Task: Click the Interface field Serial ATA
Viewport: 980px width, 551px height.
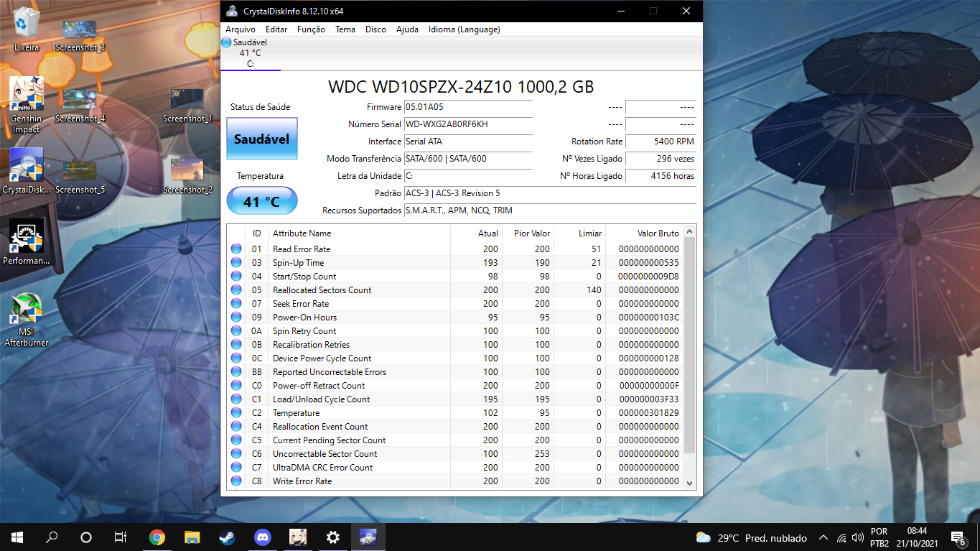Action: pos(468,142)
